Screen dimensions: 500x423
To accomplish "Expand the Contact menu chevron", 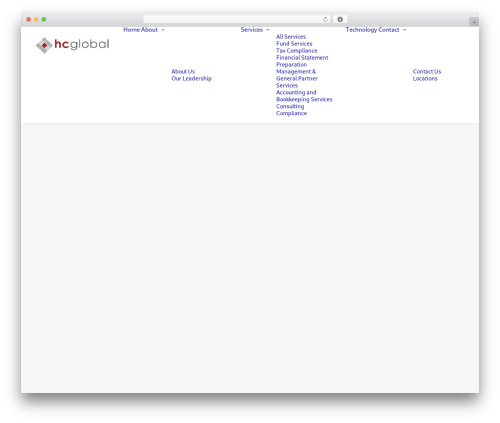I will click(x=404, y=30).
